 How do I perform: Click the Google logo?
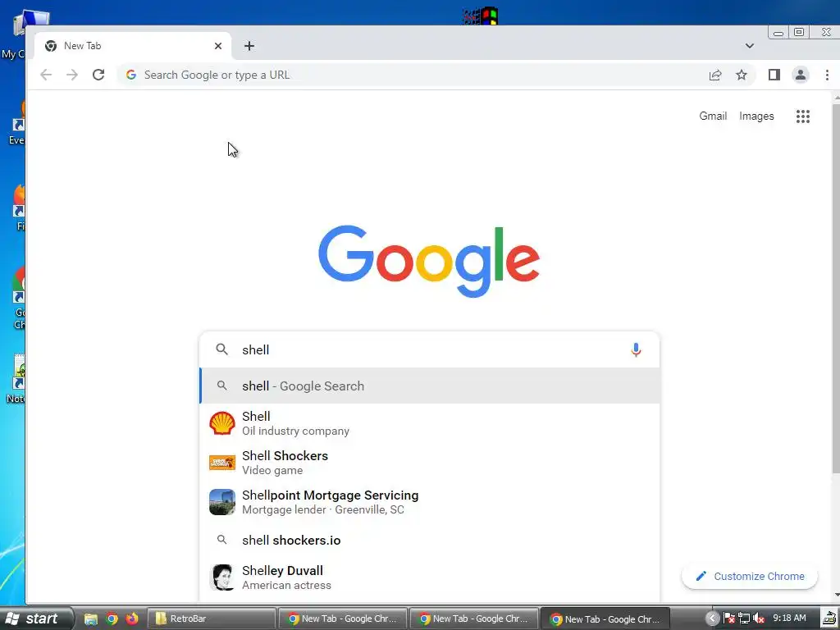pyautogui.click(x=428, y=261)
